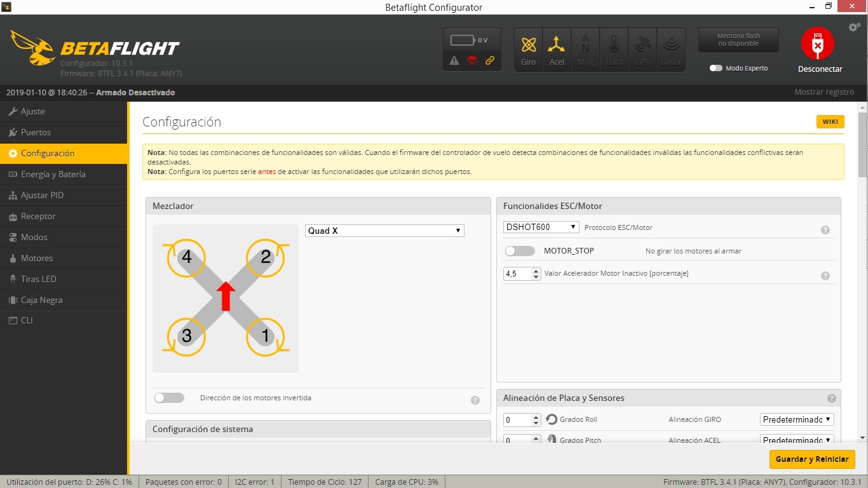868x488 pixels.
Task: Open the Motores tab
Action: pyautogui.click(x=64, y=258)
